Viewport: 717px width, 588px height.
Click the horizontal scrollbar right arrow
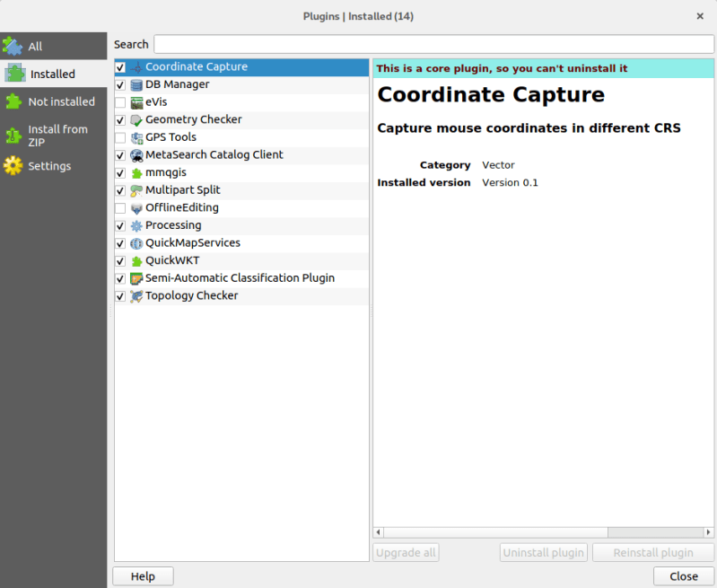pyautogui.click(x=708, y=532)
